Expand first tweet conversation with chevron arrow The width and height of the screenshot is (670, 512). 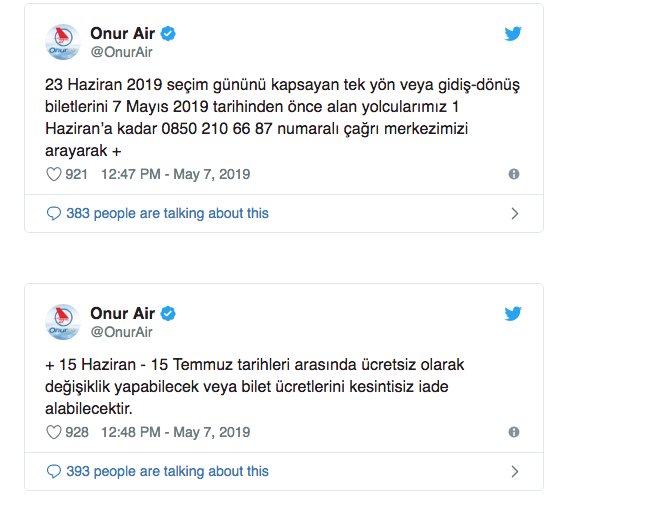tap(514, 214)
